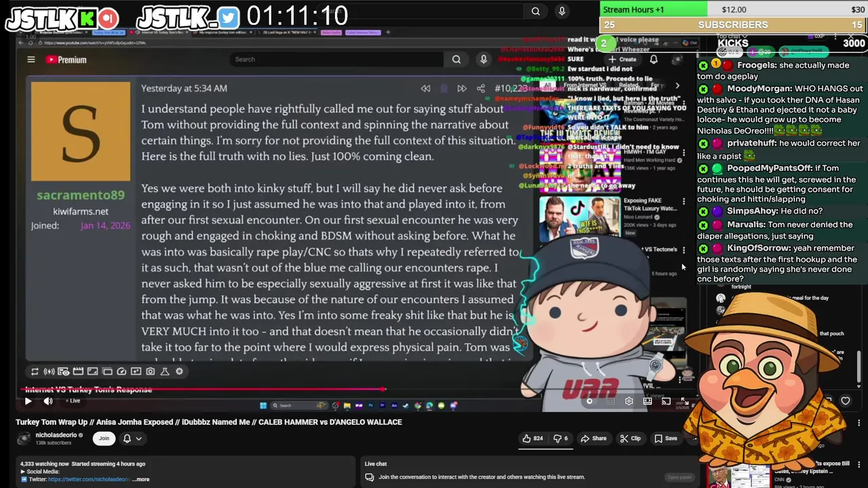Click the Create button in YouTube header

click(623, 60)
